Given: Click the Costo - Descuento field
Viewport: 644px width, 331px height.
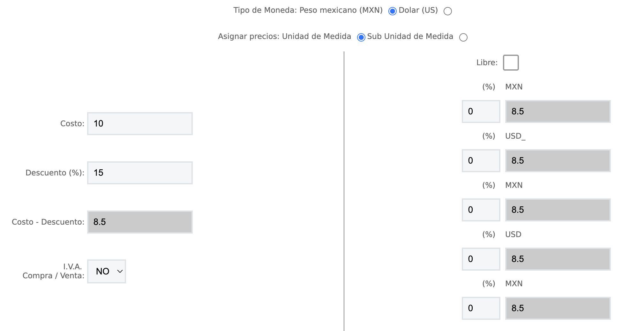Looking at the screenshot, I should [x=140, y=222].
